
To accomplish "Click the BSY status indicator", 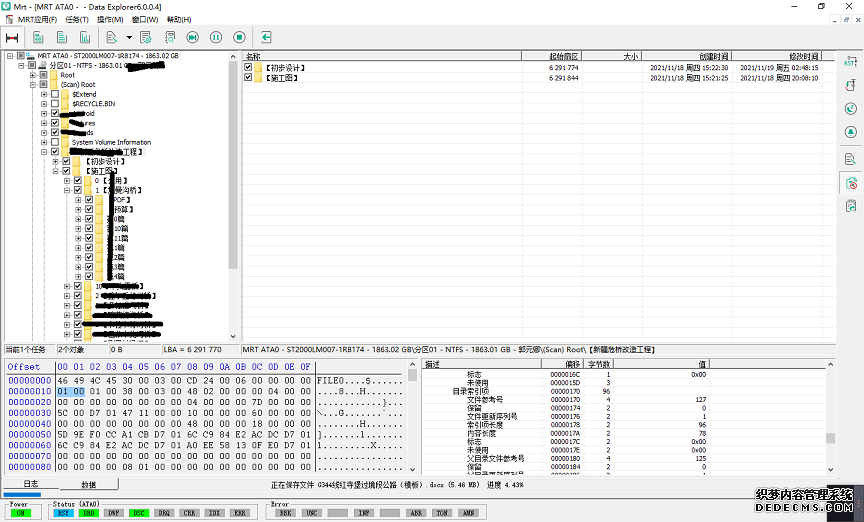I will coord(63,513).
